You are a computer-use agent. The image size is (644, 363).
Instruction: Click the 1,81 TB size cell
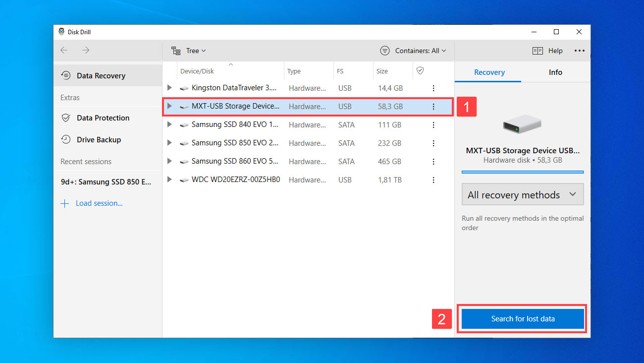pos(390,180)
